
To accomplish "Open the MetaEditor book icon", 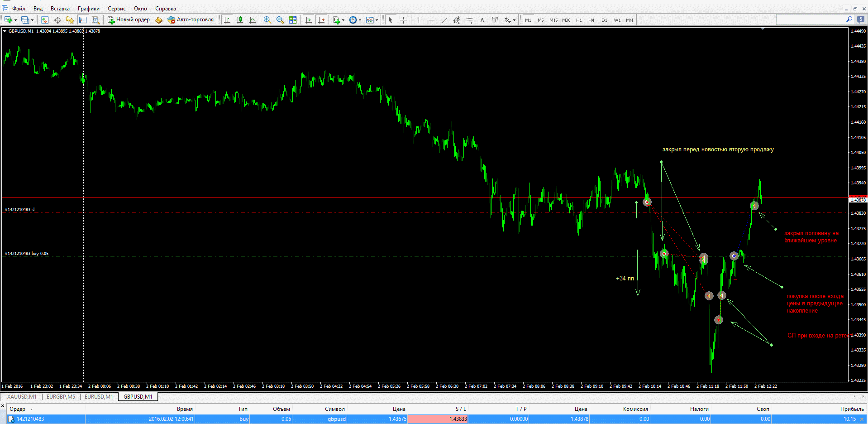I will (159, 20).
